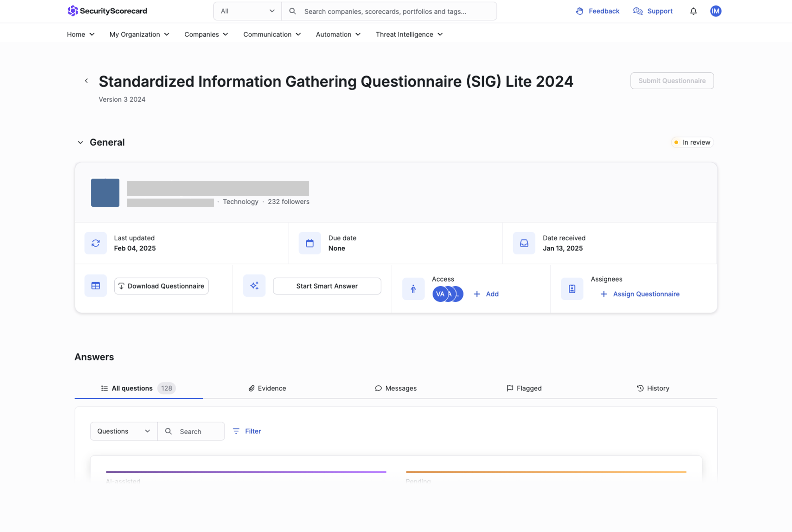Viewport: 792px width, 532px height.
Task: Open the Automation menu
Action: tap(338, 34)
